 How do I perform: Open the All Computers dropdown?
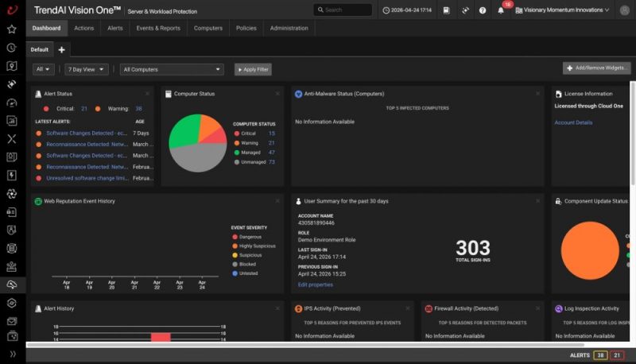coord(172,69)
